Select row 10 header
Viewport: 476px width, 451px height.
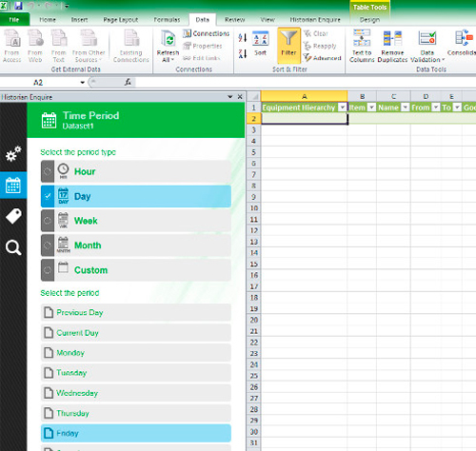point(253,208)
